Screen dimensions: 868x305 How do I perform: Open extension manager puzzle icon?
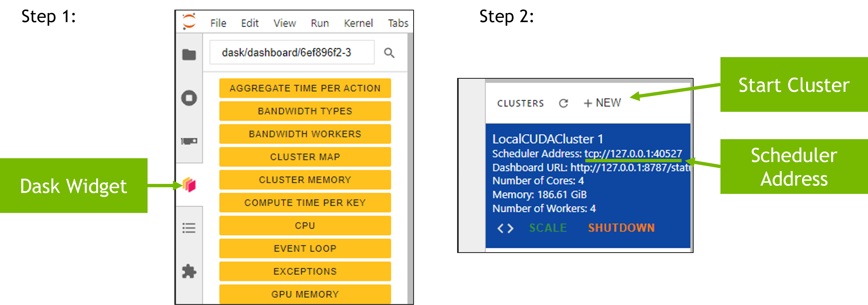tap(189, 271)
